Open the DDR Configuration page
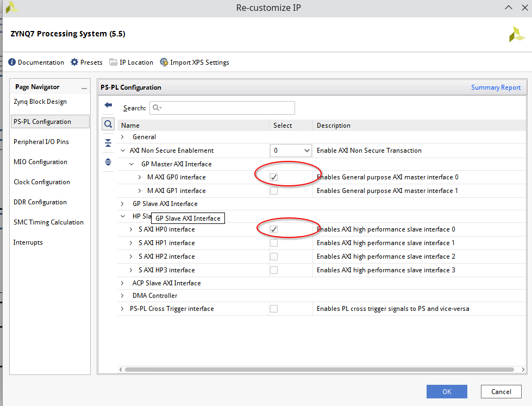Viewport: 532px width, 406px height. (x=40, y=202)
